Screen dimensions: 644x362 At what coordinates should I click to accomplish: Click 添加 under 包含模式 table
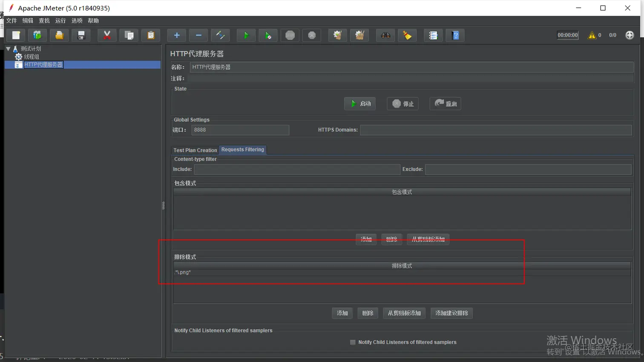point(366,239)
